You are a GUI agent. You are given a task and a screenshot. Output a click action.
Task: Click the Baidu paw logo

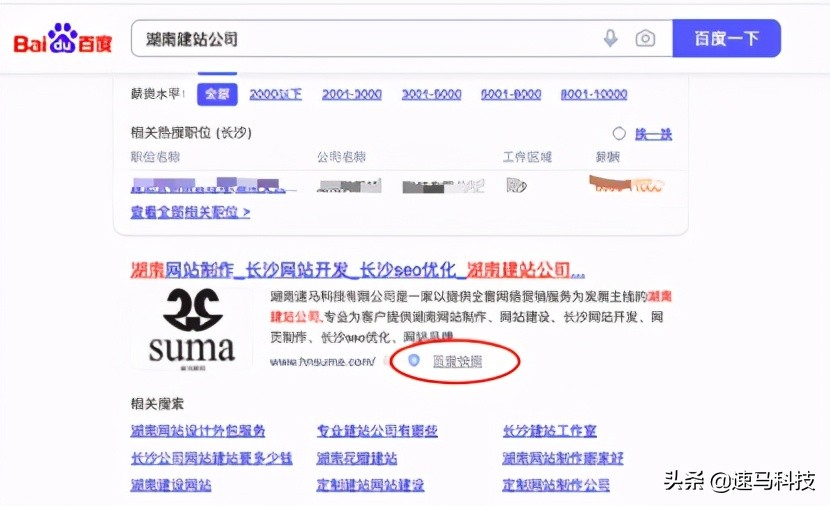pos(62,38)
